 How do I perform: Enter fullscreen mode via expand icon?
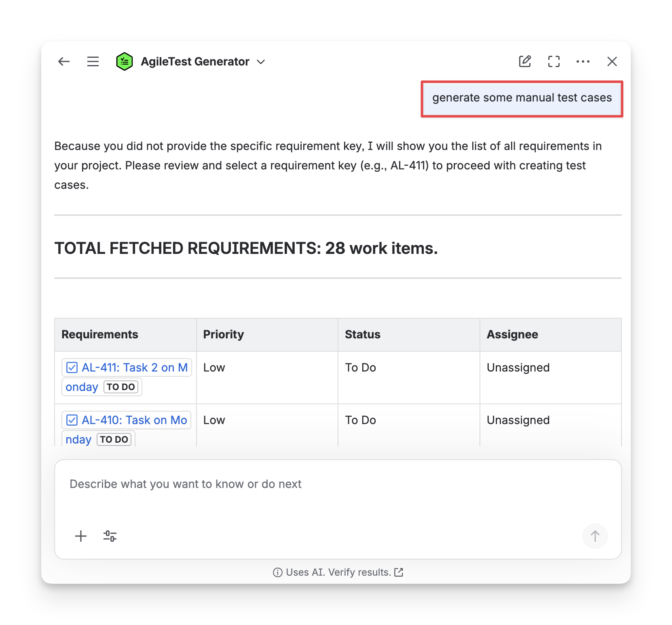click(x=554, y=61)
